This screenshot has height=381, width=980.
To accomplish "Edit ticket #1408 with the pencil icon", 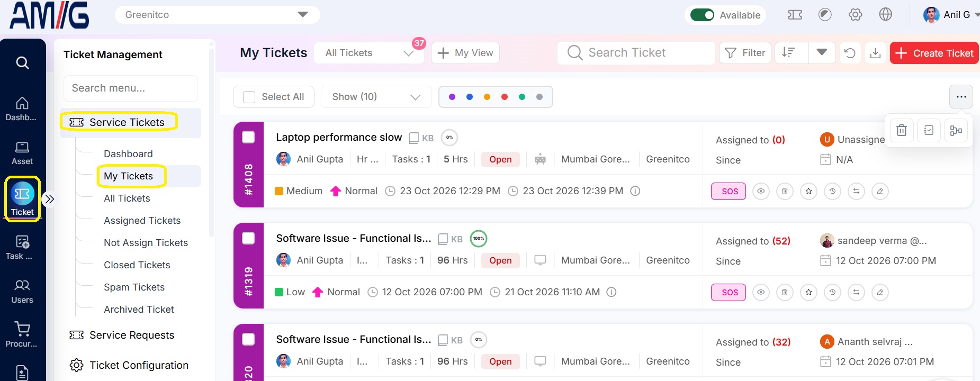I will [x=880, y=191].
